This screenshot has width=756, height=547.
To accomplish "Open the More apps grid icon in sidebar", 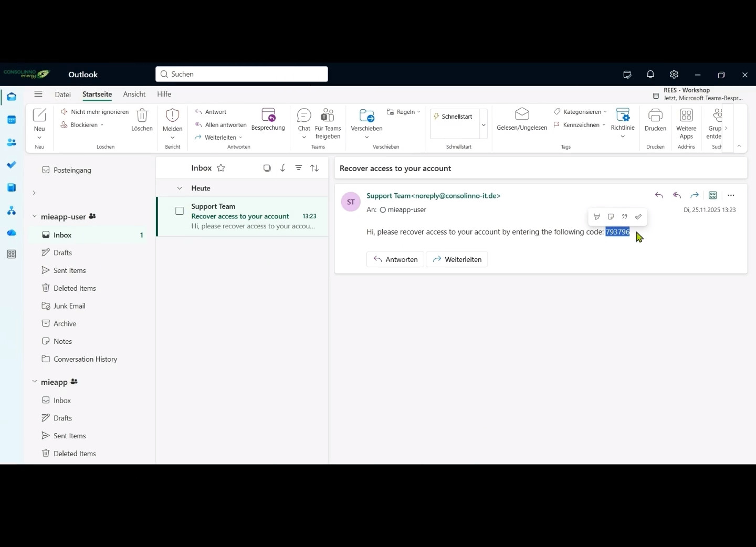I will pyautogui.click(x=12, y=254).
